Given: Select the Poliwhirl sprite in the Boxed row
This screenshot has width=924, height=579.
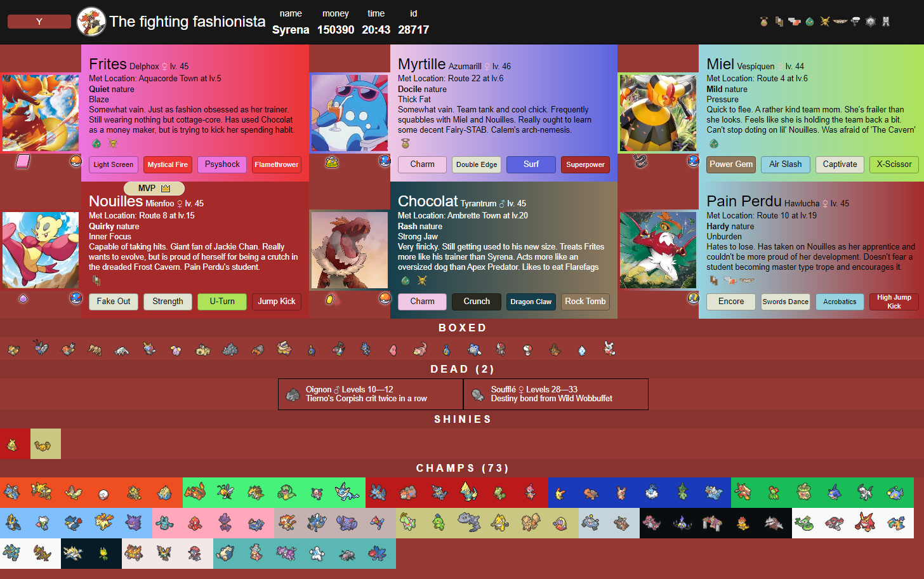Looking at the screenshot, I should (x=473, y=349).
